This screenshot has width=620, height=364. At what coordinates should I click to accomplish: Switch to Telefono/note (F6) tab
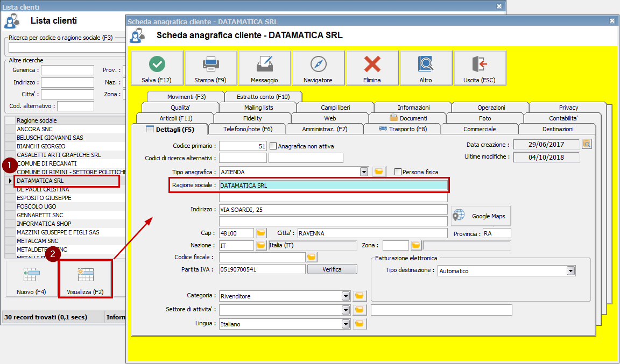click(x=248, y=129)
